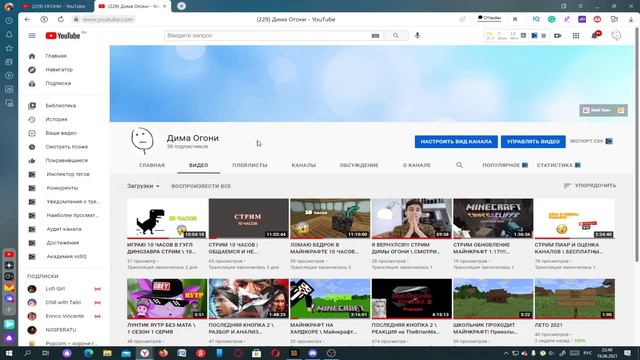Open Windows taskbar search icon
640x360 pixels.
(x=27, y=353)
